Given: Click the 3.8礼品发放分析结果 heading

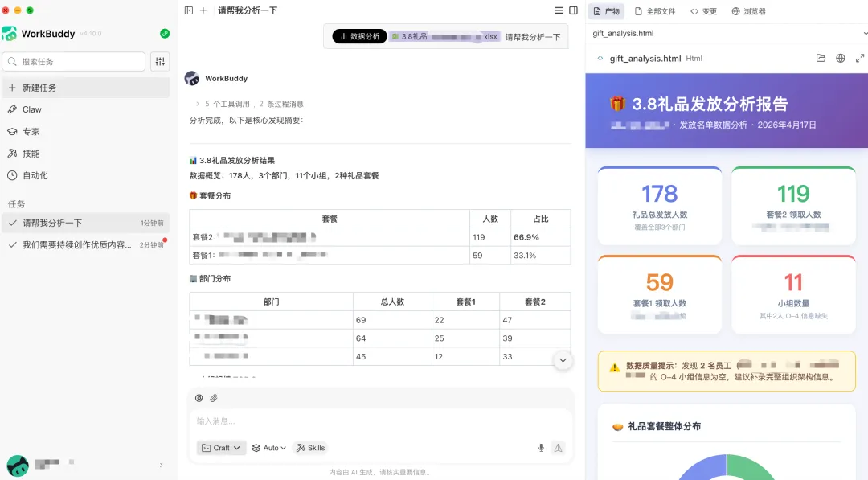Looking at the screenshot, I should coord(232,161).
